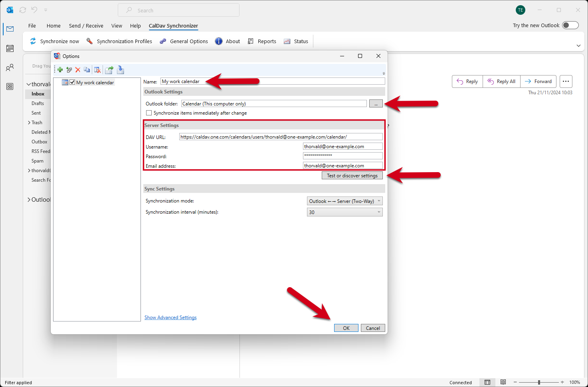Uncheck the My work calendar profile checkbox
588x387 pixels.
click(x=72, y=82)
